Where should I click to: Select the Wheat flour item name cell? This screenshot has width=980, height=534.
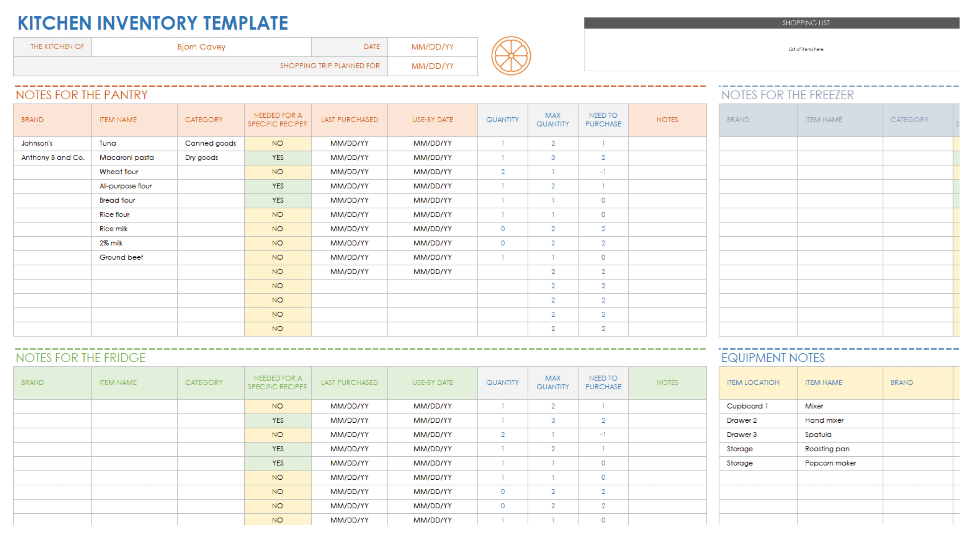click(119, 172)
